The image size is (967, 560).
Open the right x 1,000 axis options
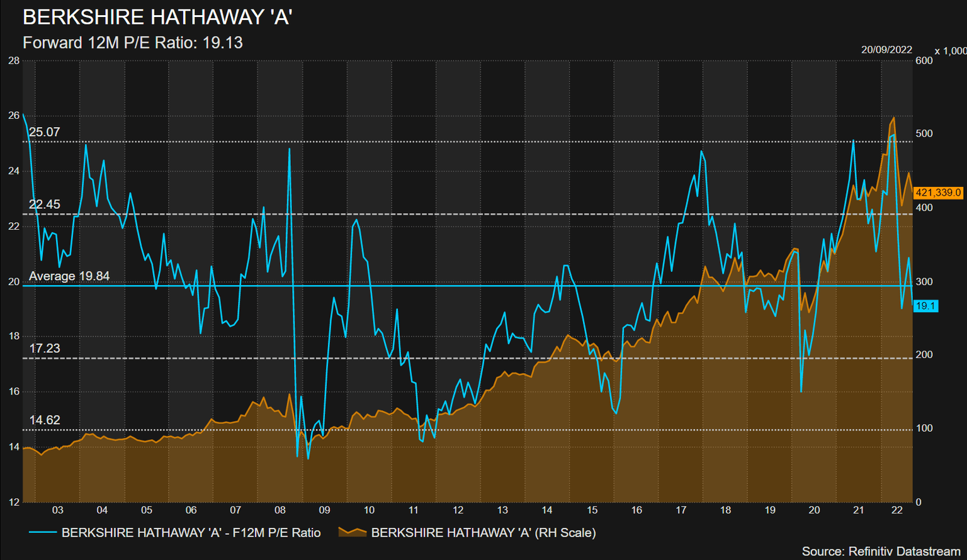950,50
